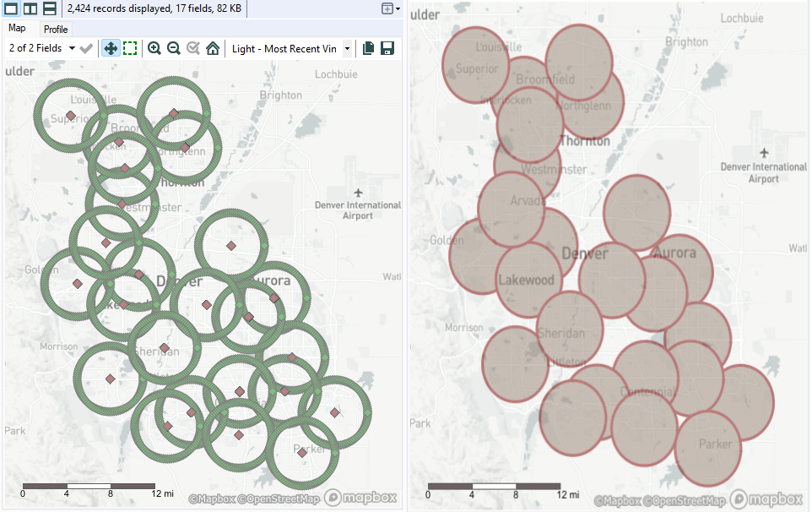The height and width of the screenshot is (512, 812).
Task: Open the 'Light - Most Recent Vin' basemap dropdown
Action: (291, 49)
